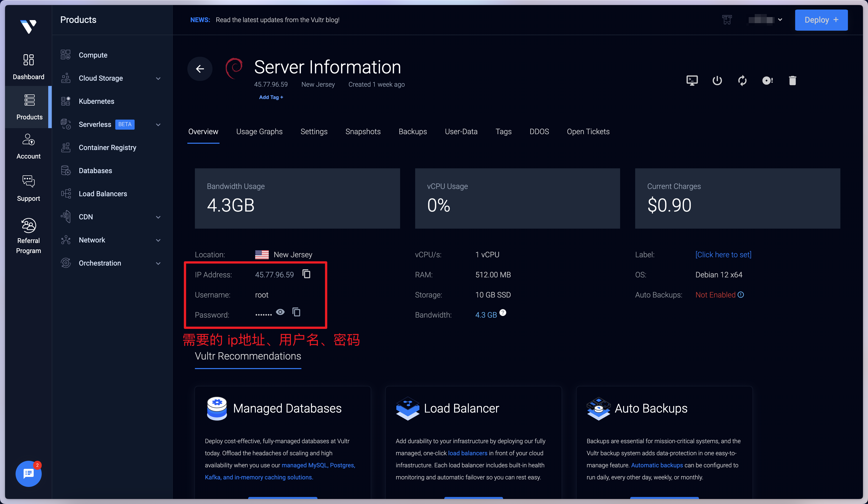Open the Snapshots tab

363,132
